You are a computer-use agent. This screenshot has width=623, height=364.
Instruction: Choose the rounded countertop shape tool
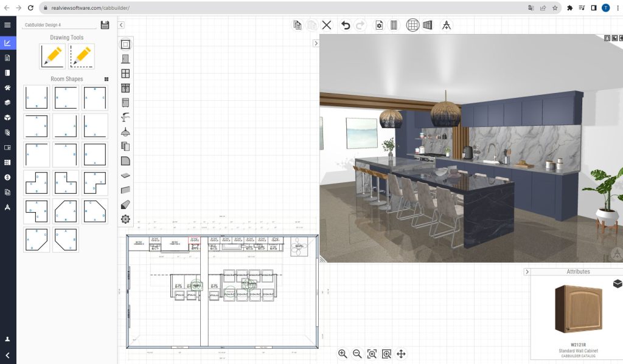pyautogui.click(x=125, y=161)
